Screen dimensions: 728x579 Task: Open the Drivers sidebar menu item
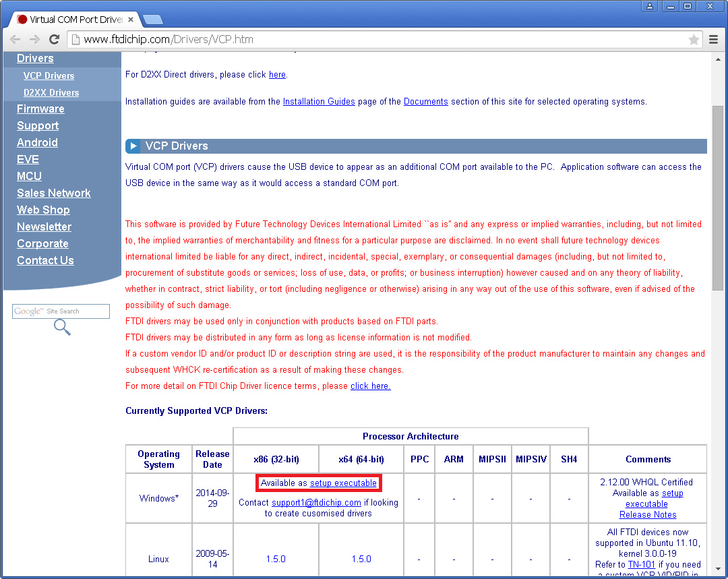(35, 59)
